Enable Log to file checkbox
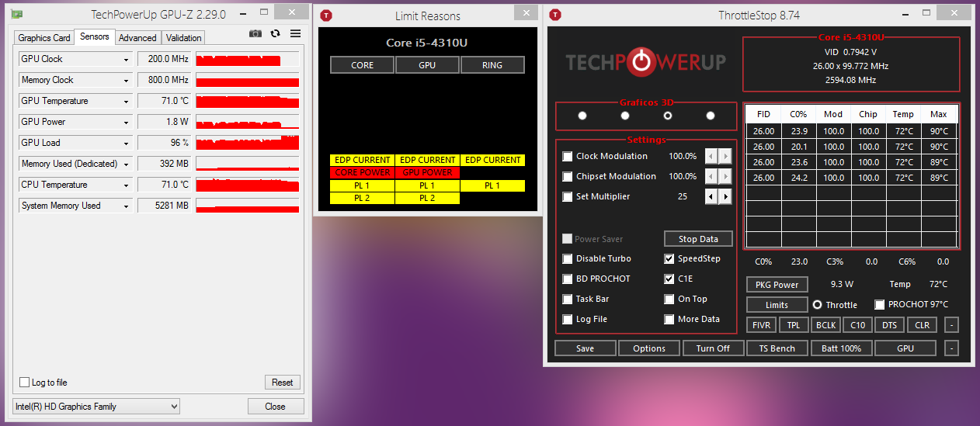 click(x=25, y=383)
